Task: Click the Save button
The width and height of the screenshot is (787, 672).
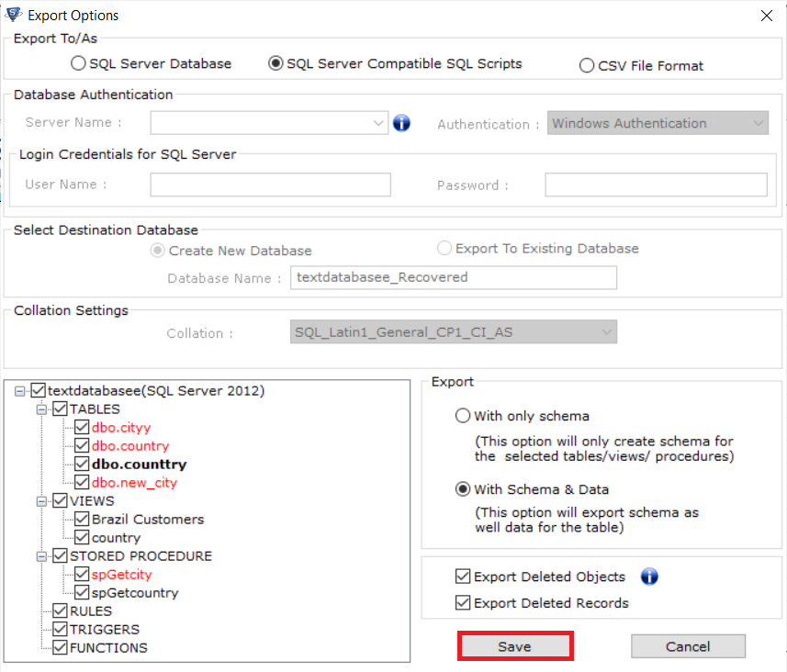Action: coord(514,646)
